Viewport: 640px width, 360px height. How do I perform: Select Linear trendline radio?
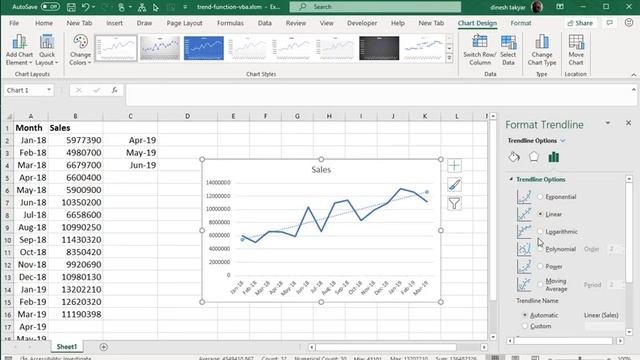[540, 214]
